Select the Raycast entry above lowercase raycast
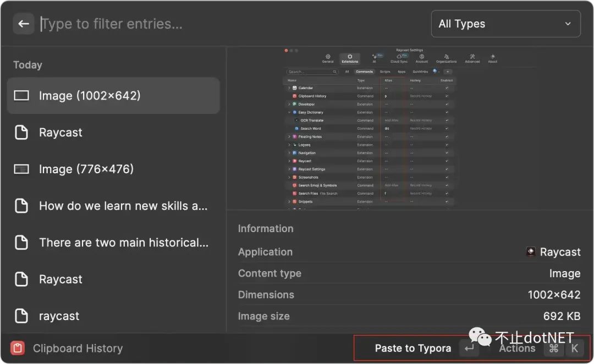This screenshot has height=364, width=594. (x=113, y=279)
